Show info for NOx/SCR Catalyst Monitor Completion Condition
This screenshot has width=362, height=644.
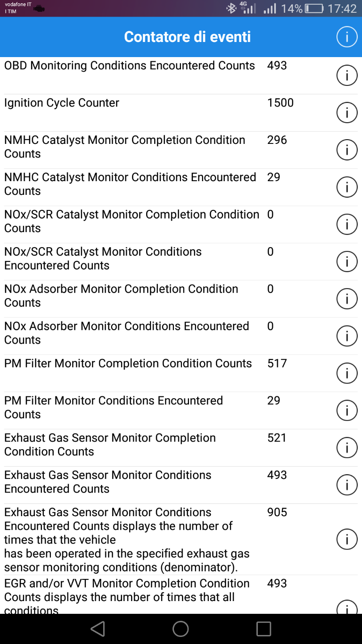[x=347, y=225]
